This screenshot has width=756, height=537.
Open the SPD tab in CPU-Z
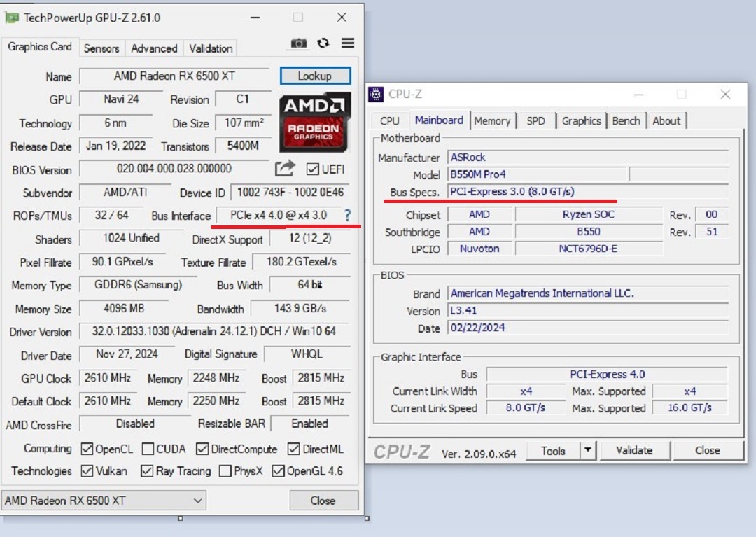point(535,120)
